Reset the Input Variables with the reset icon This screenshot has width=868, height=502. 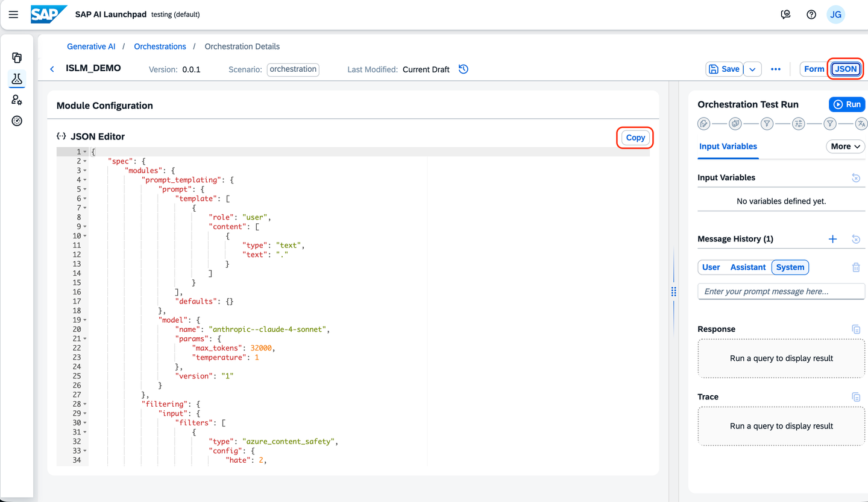856,177
